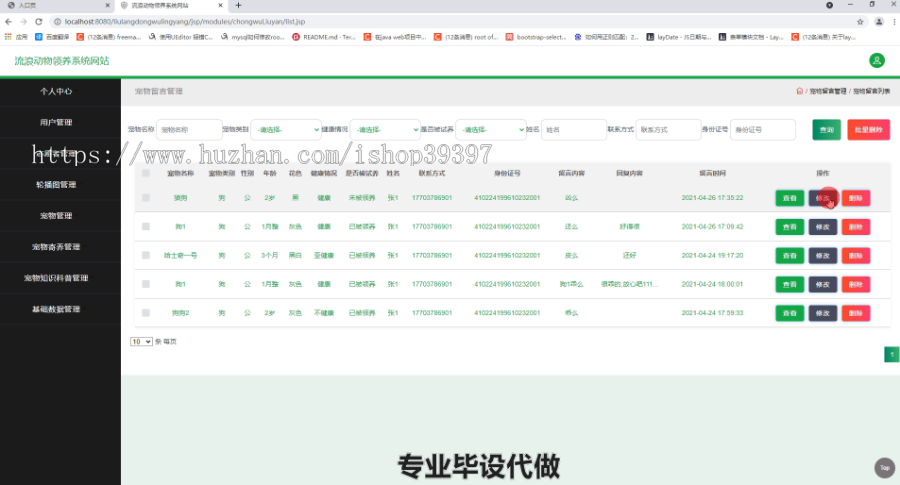Image resolution: width=900 pixels, height=485 pixels.
Task: Click 查看 for the row dated 2021-04-24 18:00:01
Action: coord(789,284)
